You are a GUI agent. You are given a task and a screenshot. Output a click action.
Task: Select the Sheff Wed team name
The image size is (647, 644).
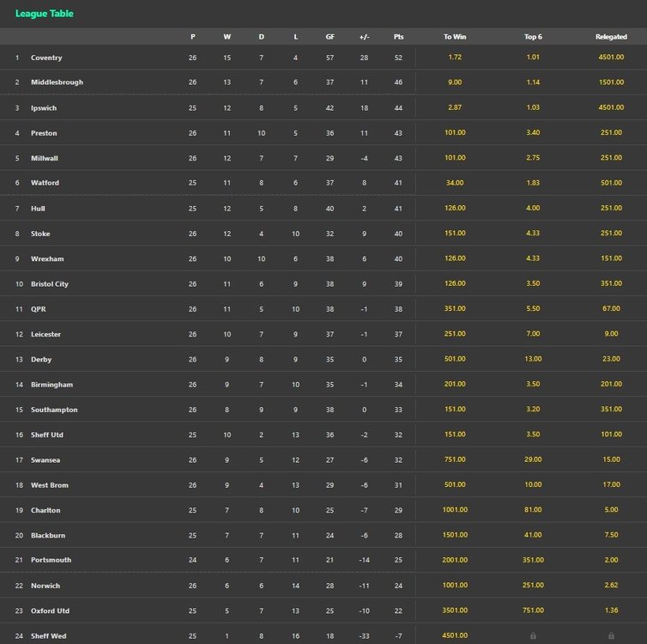[48, 636]
